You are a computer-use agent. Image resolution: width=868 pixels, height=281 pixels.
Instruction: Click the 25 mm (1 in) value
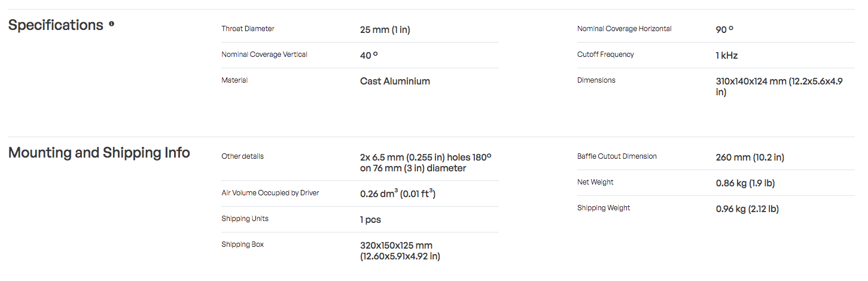385,29
